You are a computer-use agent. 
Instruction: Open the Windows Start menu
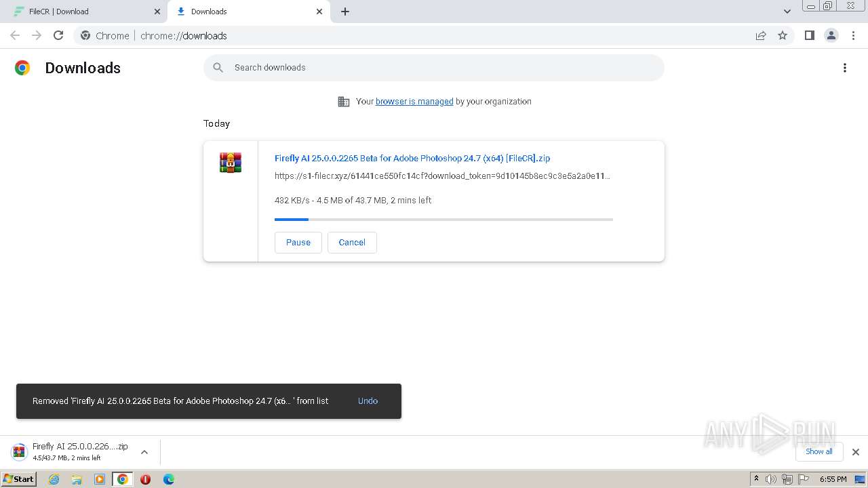pyautogui.click(x=19, y=479)
